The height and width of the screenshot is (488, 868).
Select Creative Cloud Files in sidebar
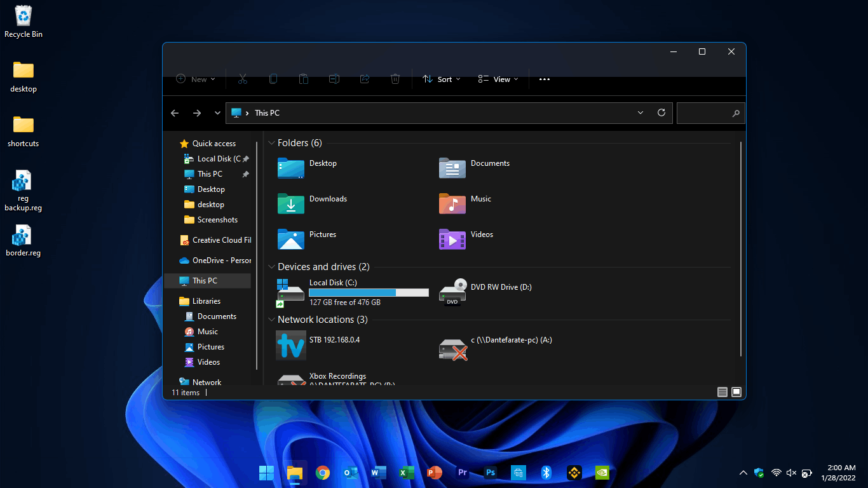215,240
